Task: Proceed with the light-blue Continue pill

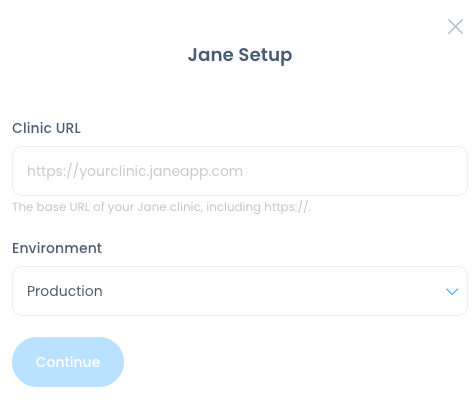Action: (68, 362)
